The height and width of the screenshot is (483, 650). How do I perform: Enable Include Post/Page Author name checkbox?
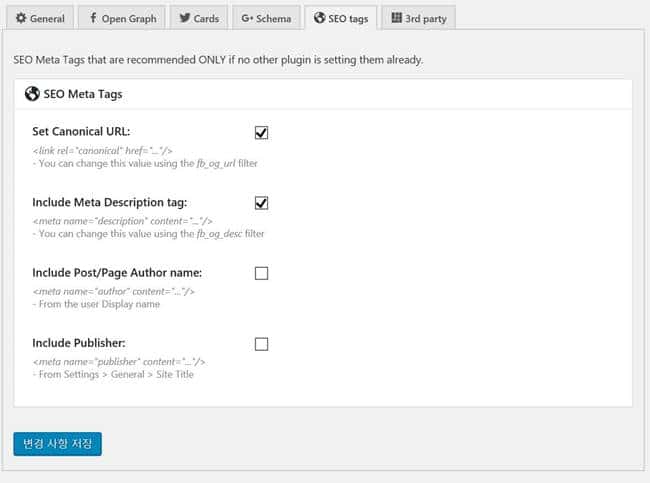click(x=261, y=274)
